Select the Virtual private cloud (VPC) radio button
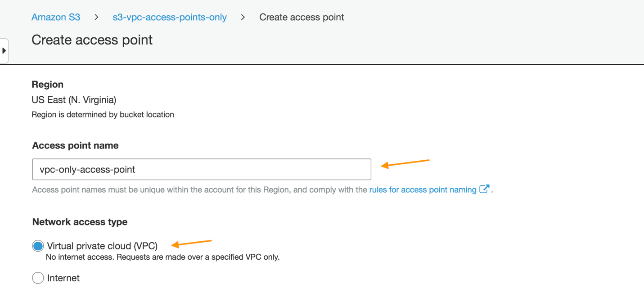Screen dimensions: 644x298 click(x=38, y=245)
